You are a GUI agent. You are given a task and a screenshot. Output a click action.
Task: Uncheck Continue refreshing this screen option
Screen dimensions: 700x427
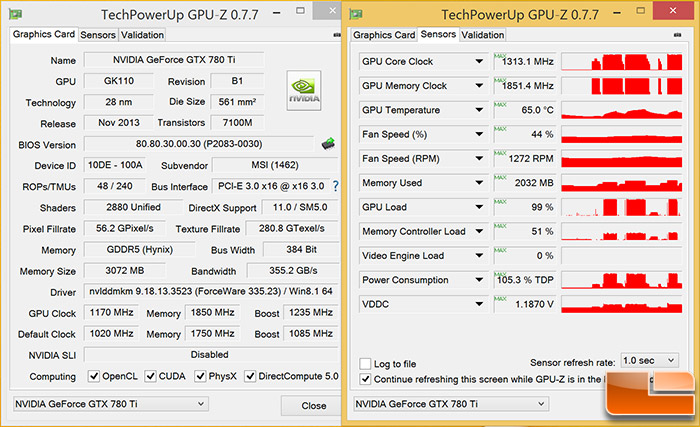click(x=365, y=379)
